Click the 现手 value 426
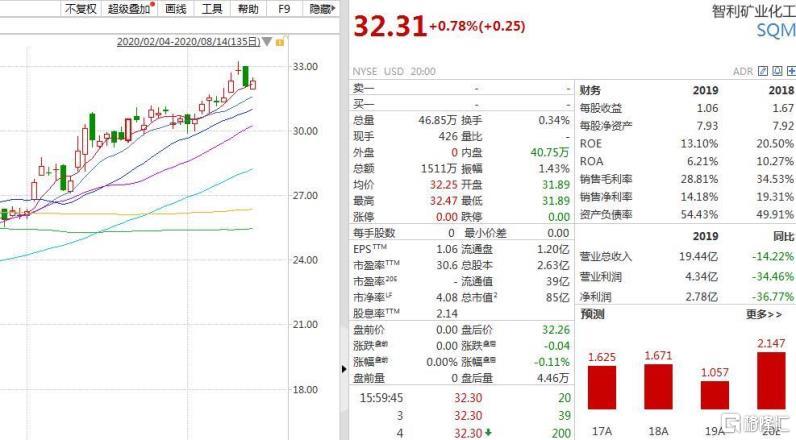Image resolution: width=796 pixels, height=440 pixels. (448, 137)
